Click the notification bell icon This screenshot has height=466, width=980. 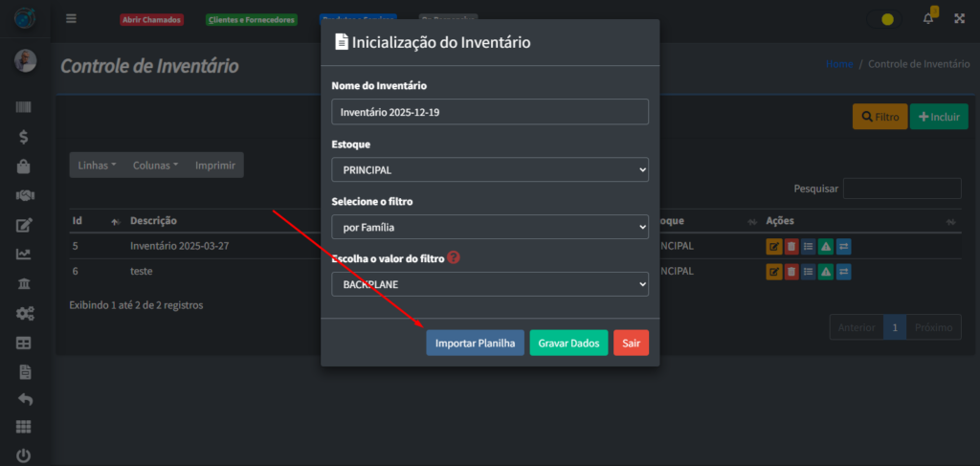click(927, 19)
